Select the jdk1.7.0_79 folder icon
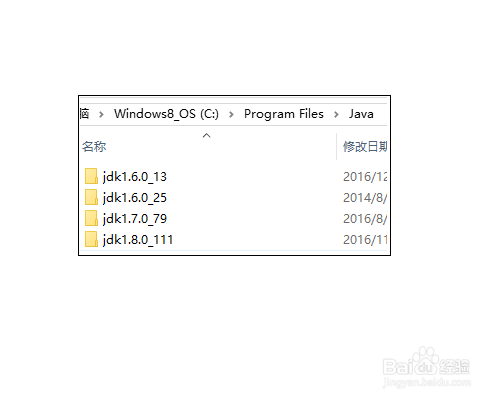 pos(91,218)
